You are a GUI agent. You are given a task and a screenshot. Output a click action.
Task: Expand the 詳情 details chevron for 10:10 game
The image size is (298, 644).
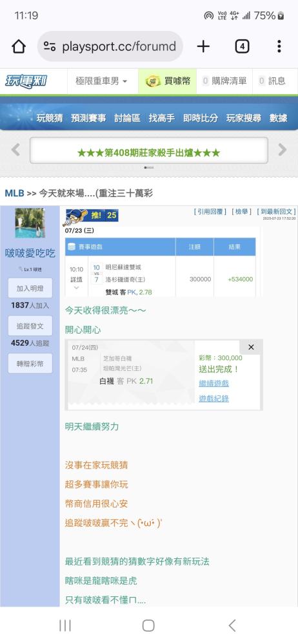click(76, 287)
